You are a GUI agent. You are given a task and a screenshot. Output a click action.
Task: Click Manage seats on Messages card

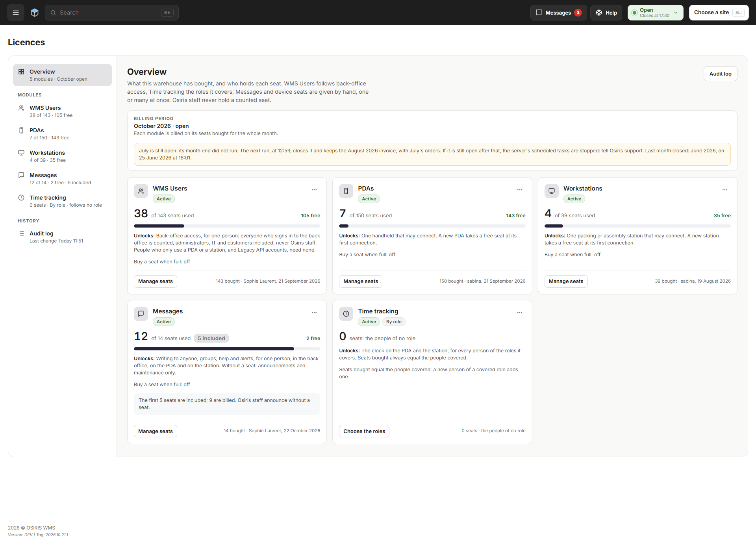pos(156,431)
